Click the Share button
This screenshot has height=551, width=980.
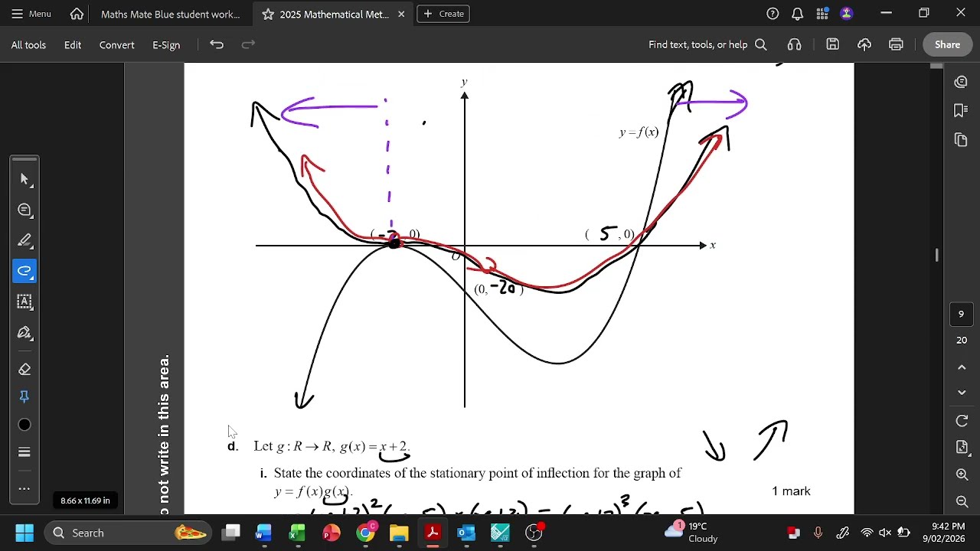947,44
